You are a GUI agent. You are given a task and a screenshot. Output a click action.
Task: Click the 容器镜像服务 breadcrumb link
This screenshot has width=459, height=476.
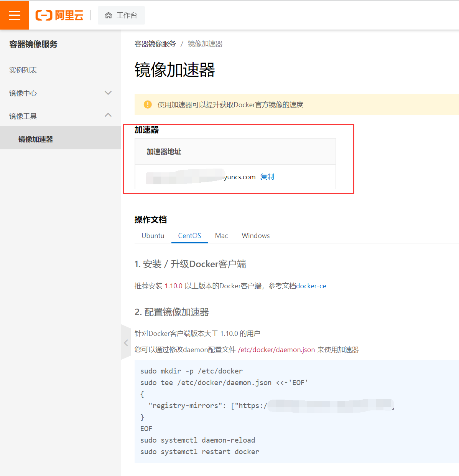click(155, 44)
